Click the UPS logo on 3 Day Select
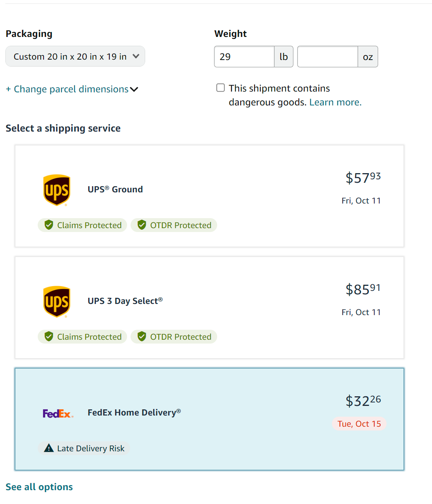Viewport: 432px width, 504px height. pyautogui.click(x=57, y=302)
